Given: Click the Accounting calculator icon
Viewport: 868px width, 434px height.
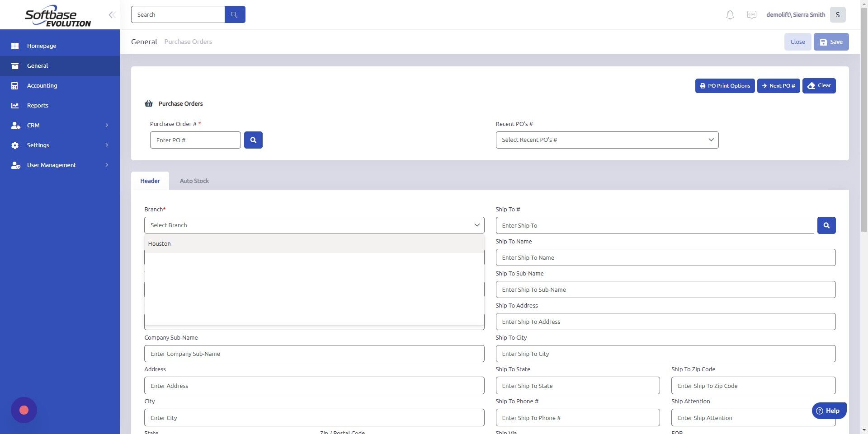Looking at the screenshot, I should point(15,86).
